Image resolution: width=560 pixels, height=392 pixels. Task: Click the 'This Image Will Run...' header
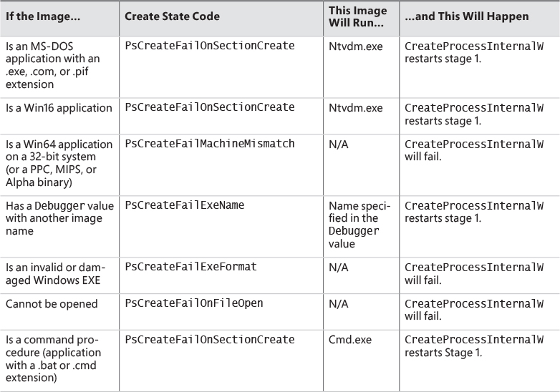[x=357, y=16]
